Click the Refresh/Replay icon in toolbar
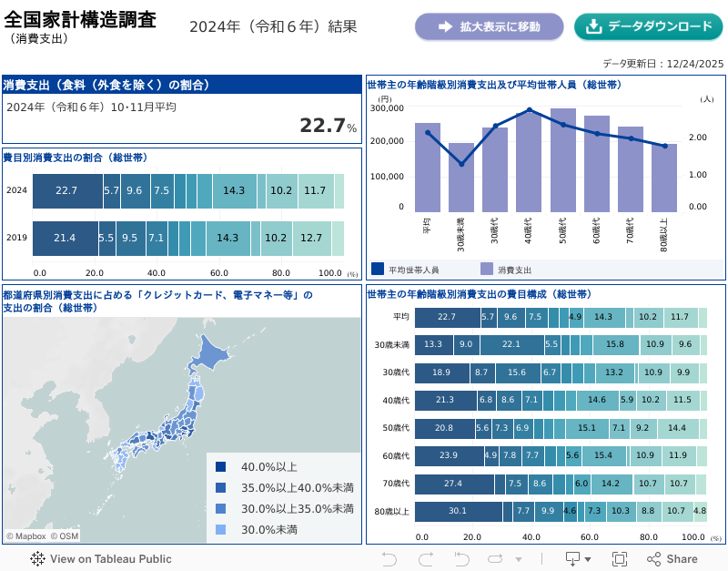The height and width of the screenshot is (571, 728). pos(496,558)
